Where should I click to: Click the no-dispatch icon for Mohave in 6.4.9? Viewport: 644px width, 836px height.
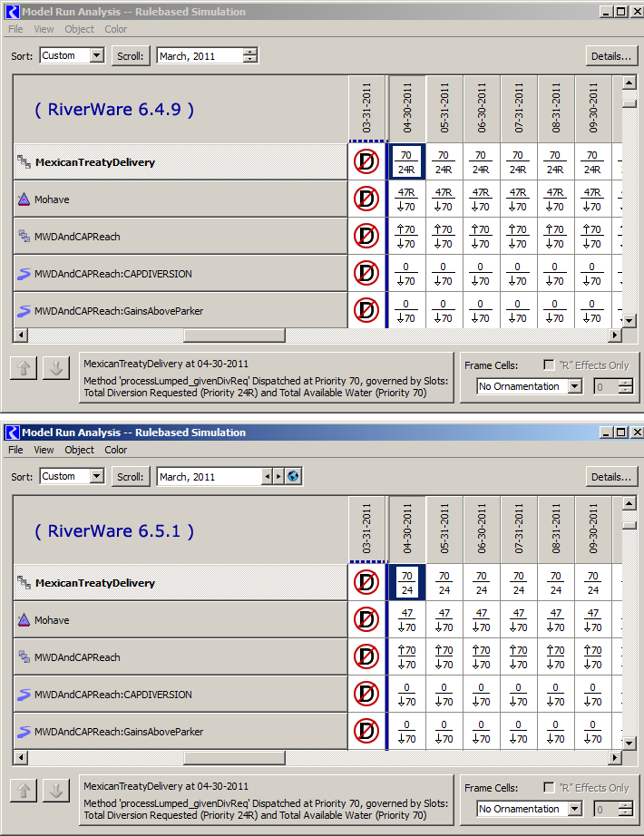[x=366, y=199]
